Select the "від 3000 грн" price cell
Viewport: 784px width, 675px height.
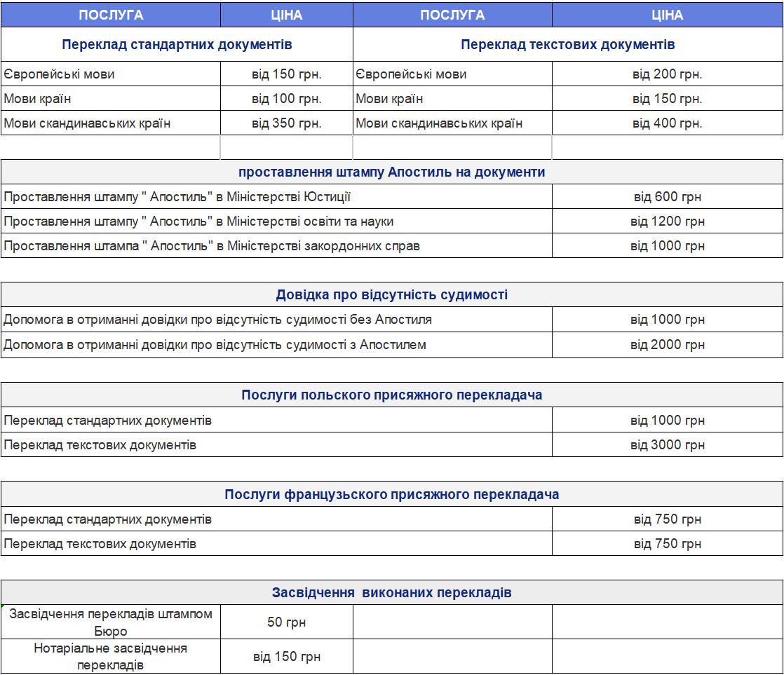point(667,445)
